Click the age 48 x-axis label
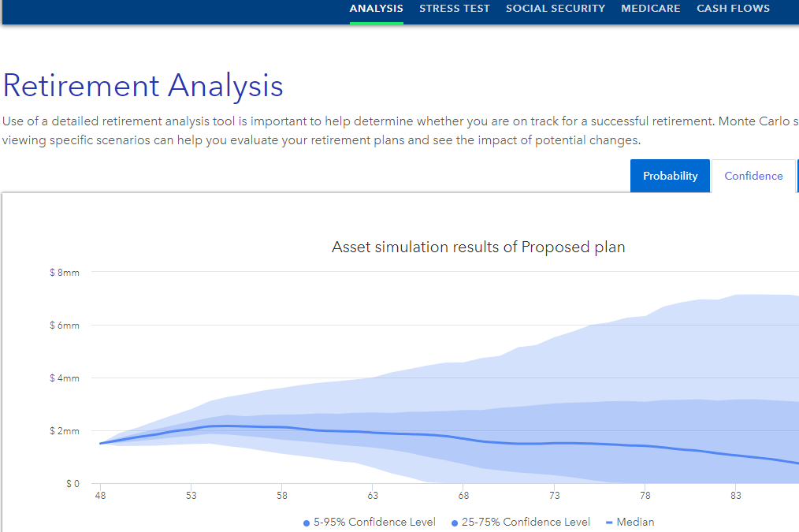 (100, 495)
